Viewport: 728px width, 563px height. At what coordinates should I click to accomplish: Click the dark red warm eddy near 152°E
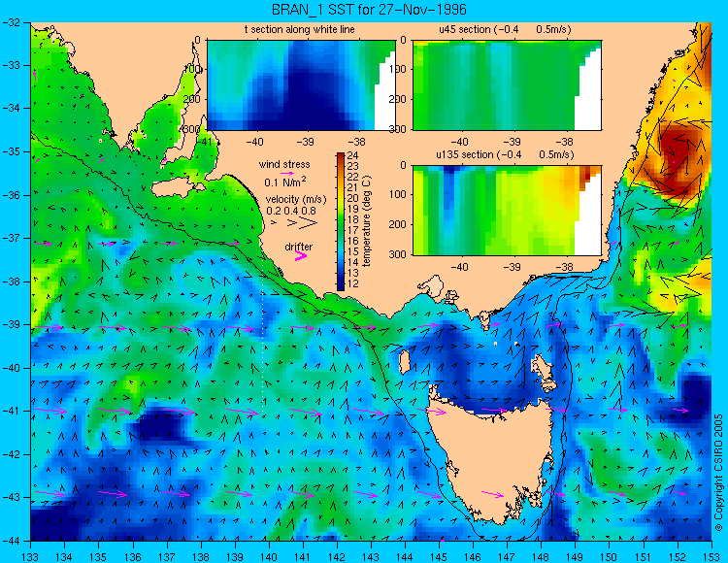pos(675,150)
